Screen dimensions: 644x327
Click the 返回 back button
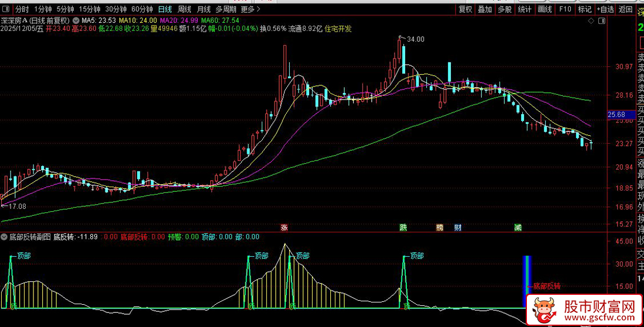pyautogui.click(x=626, y=9)
